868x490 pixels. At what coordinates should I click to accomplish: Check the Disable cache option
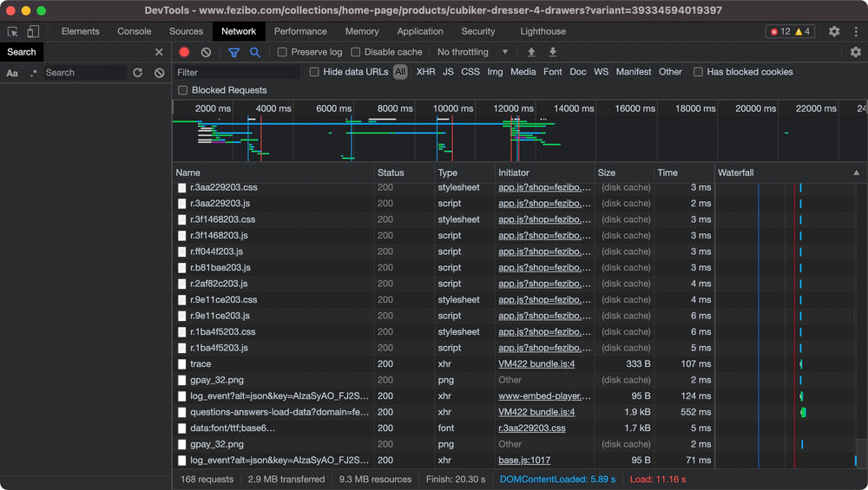(356, 52)
